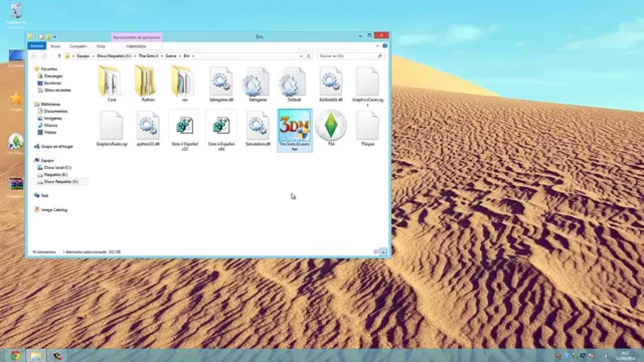Image resolution: width=644 pixels, height=362 pixels.
Task: Open Música library
Action: (x=47, y=125)
